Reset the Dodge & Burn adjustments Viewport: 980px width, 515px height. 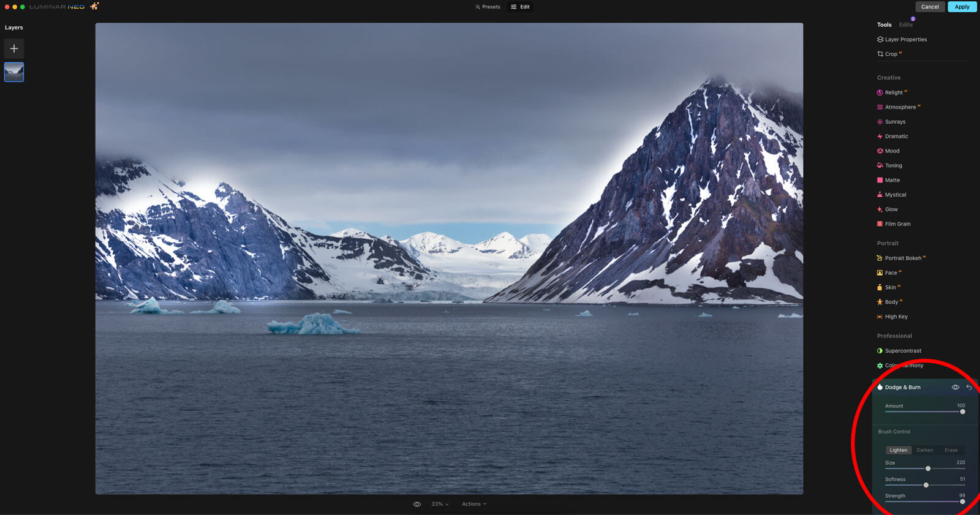click(969, 387)
